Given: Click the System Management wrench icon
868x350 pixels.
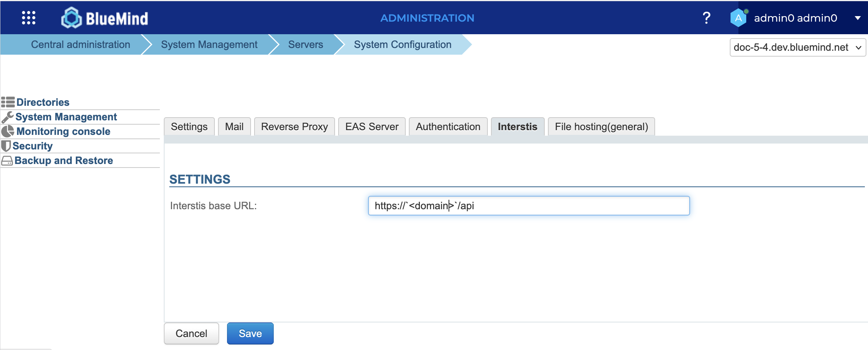Looking at the screenshot, I should (x=7, y=117).
